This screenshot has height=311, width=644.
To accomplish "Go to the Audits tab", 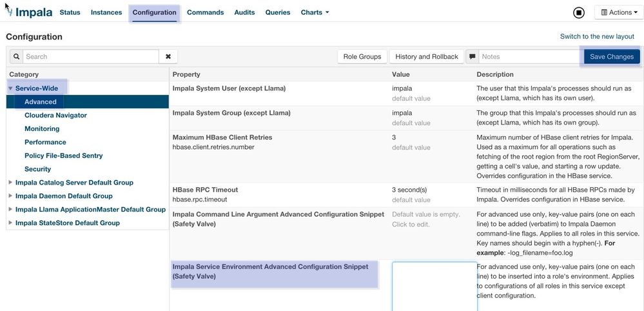I will (x=244, y=12).
